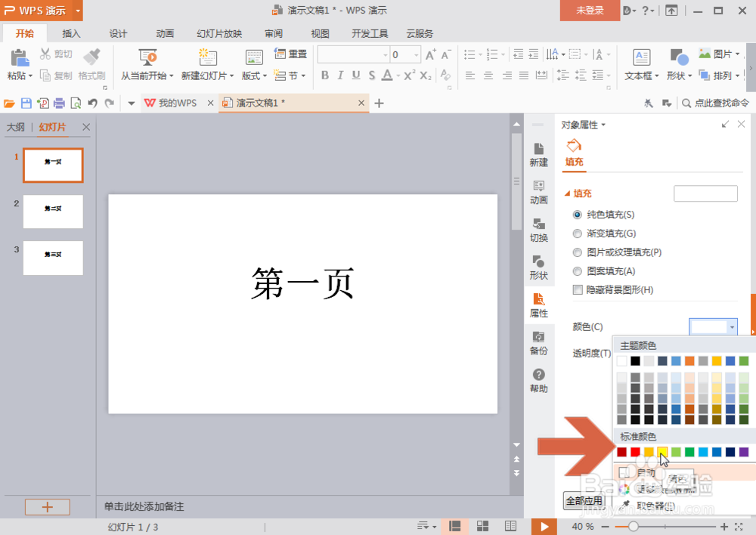The height and width of the screenshot is (535, 756).
Task: Add a slide with the plus button below thumbnails
Action: pos(47,507)
